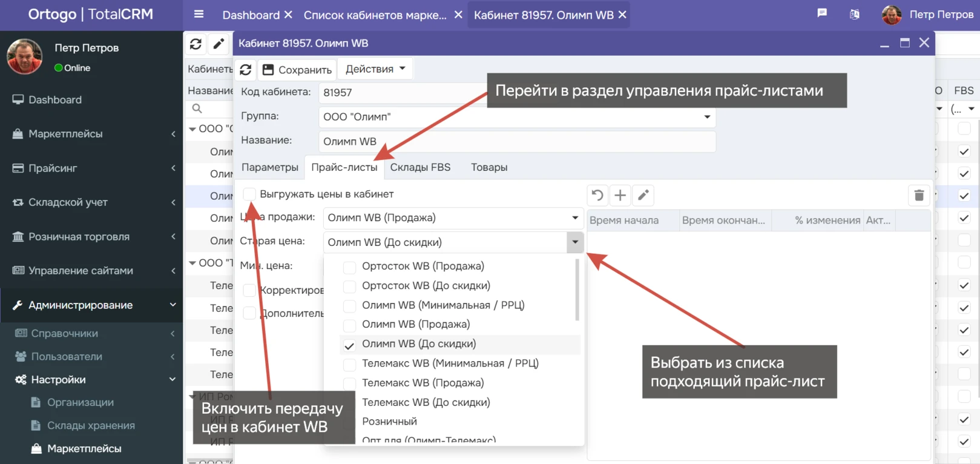Check Телемакс WB (Минимальная / РРЦ) option

pyautogui.click(x=349, y=364)
